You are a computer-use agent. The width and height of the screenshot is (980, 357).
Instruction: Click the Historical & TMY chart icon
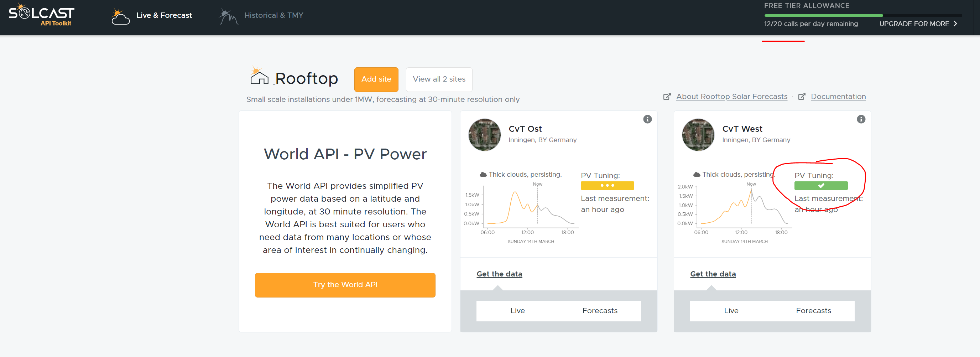[228, 17]
